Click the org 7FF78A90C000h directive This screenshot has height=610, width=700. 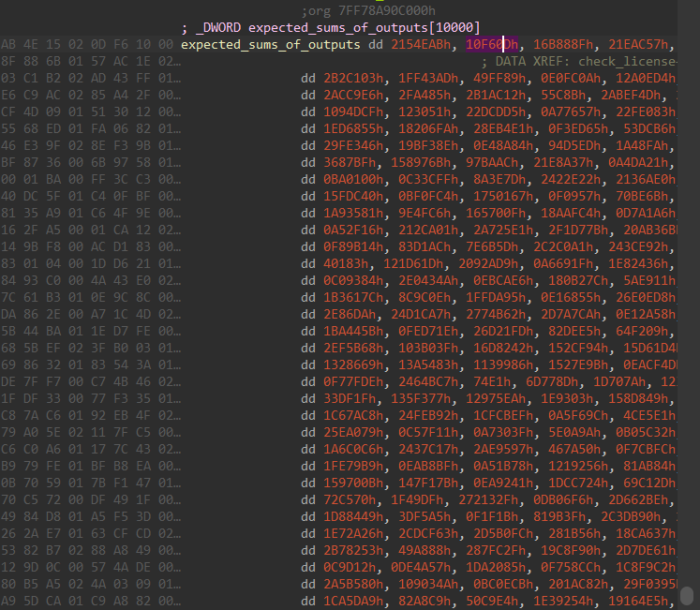(x=368, y=9)
